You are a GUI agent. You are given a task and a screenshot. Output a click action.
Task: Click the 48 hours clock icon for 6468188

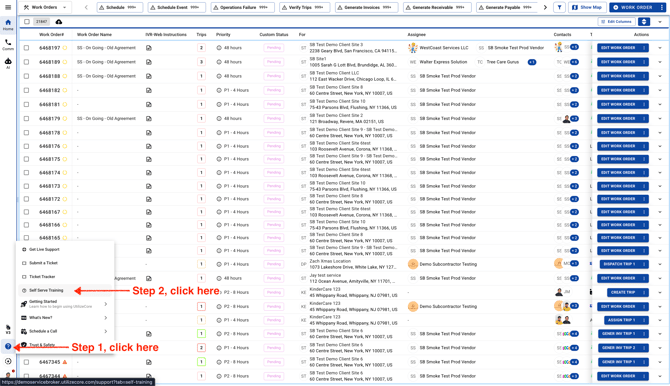pos(219,76)
